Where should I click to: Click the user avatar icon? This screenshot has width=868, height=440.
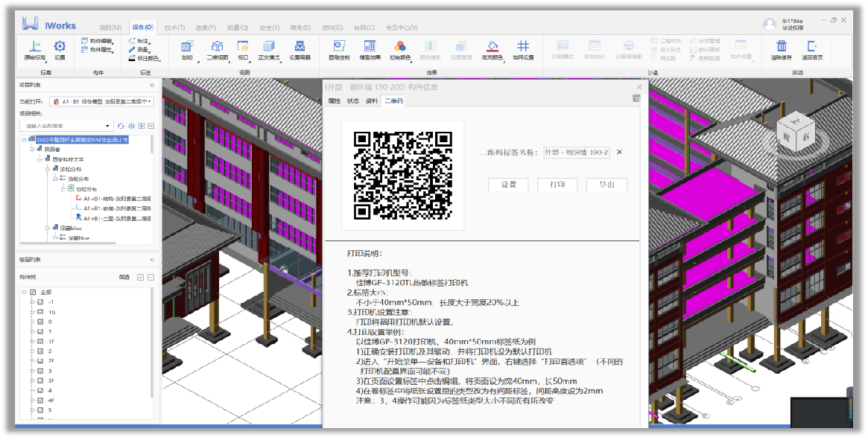coord(769,25)
